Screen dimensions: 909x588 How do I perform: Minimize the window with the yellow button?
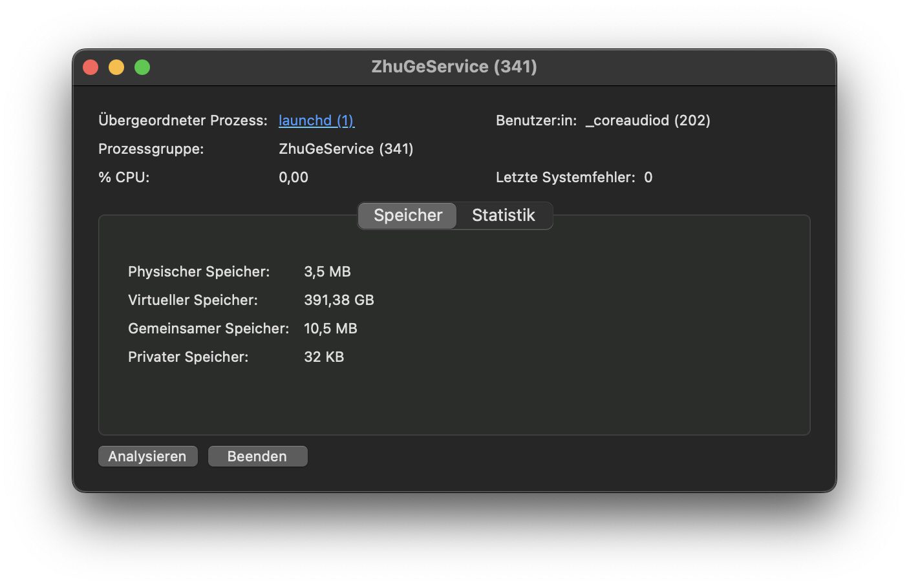tap(116, 67)
